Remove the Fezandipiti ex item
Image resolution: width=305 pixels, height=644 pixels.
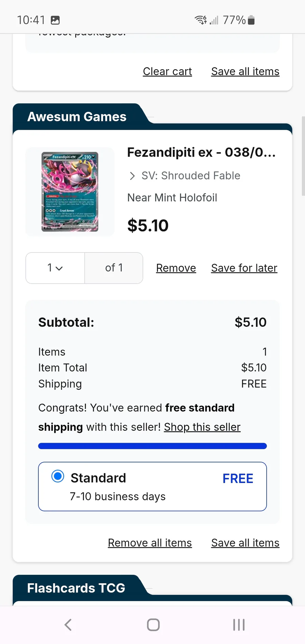(176, 268)
